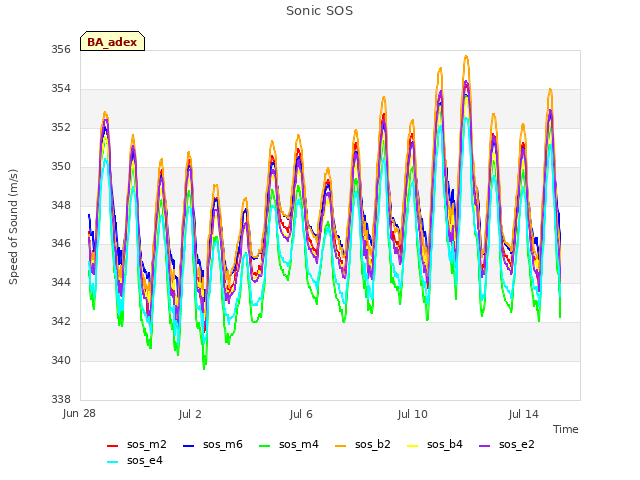The width and height of the screenshot is (640, 480).
Task: Click the sos_m6 legend entry
Action: point(213,444)
